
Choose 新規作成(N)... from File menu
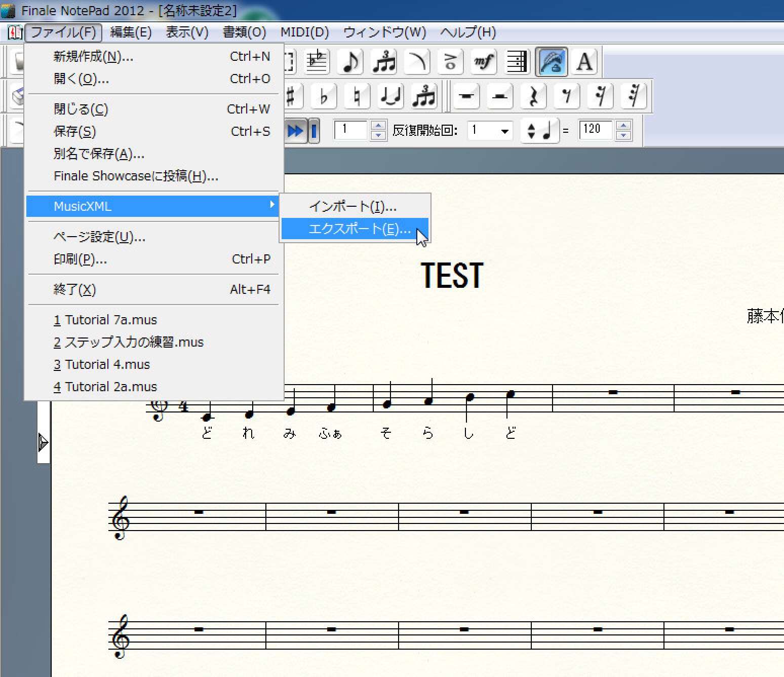pos(153,56)
